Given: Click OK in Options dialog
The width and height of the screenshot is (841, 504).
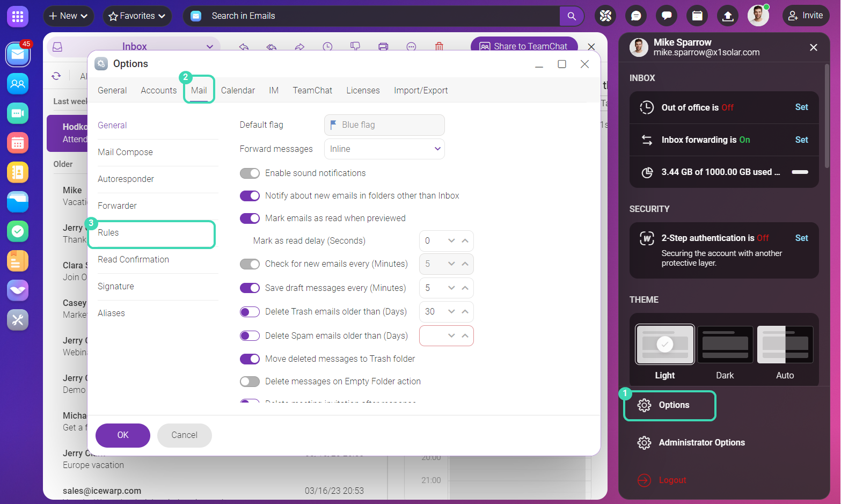Looking at the screenshot, I should (123, 435).
